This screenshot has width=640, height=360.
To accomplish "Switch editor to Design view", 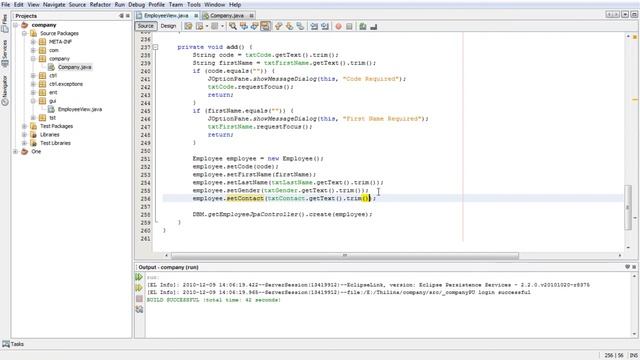I will 168,26.
